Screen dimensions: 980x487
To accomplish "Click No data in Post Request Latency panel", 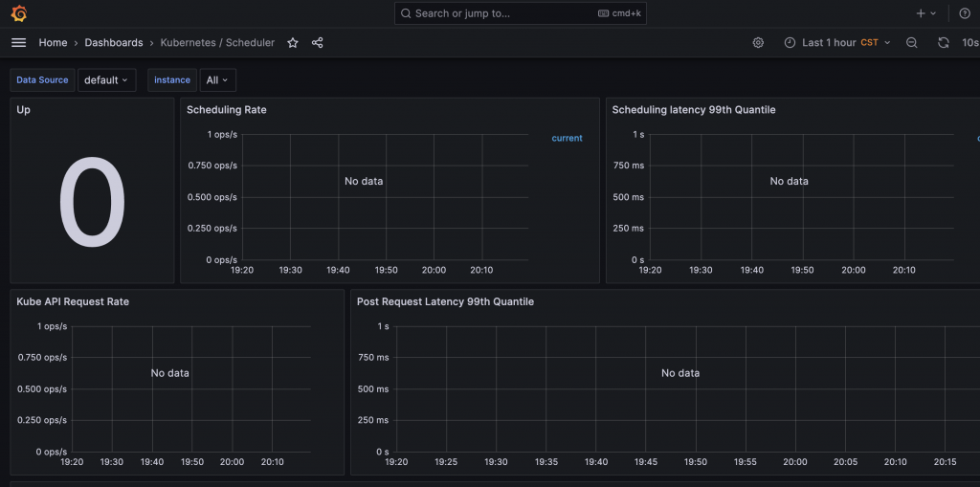I will (x=680, y=373).
